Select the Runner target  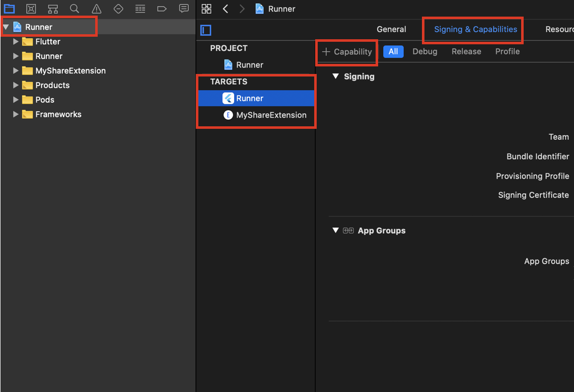coord(256,98)
